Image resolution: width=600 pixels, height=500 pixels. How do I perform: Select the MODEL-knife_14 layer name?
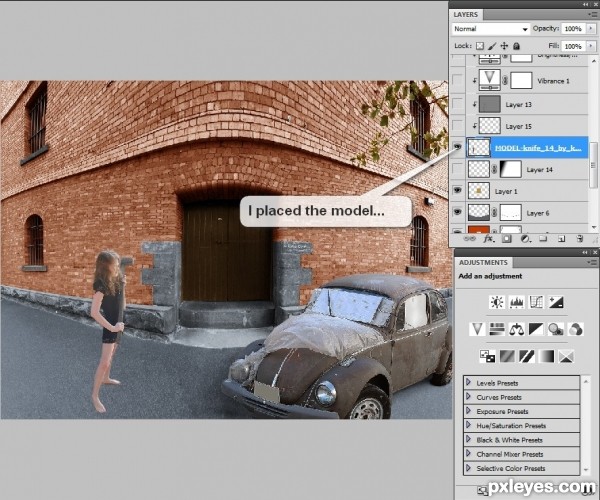[x=538, y=148]
